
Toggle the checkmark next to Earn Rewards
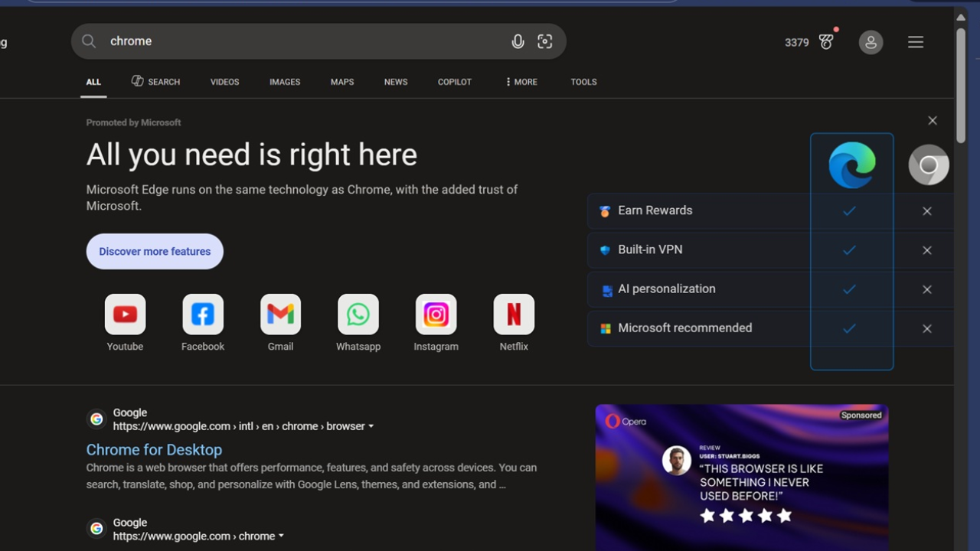[x=850, y=211]
